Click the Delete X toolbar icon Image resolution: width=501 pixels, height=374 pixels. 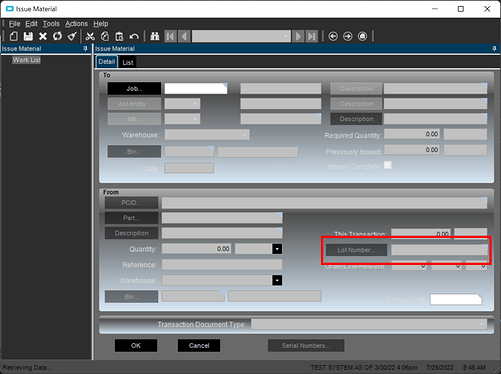[x=43, y=36]
